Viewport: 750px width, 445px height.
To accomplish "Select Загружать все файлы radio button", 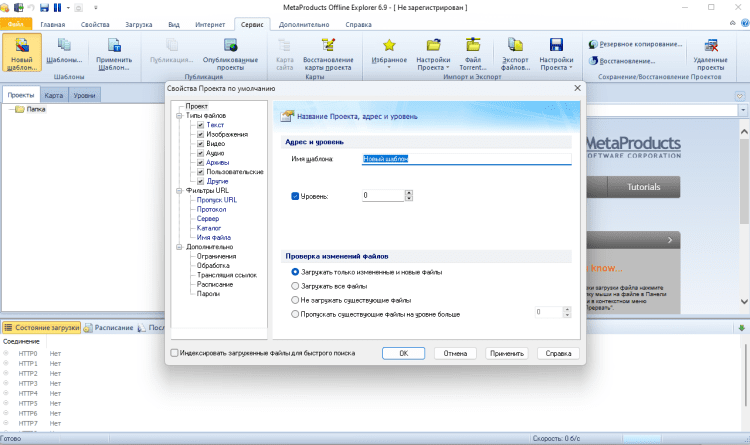I will pos(295,286).
